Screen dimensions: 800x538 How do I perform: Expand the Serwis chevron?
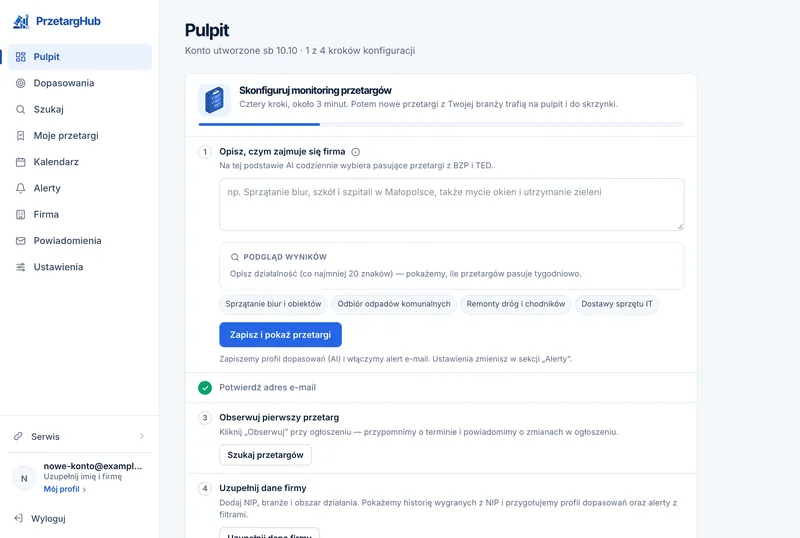pyautogui.click(x=142, y=436)
